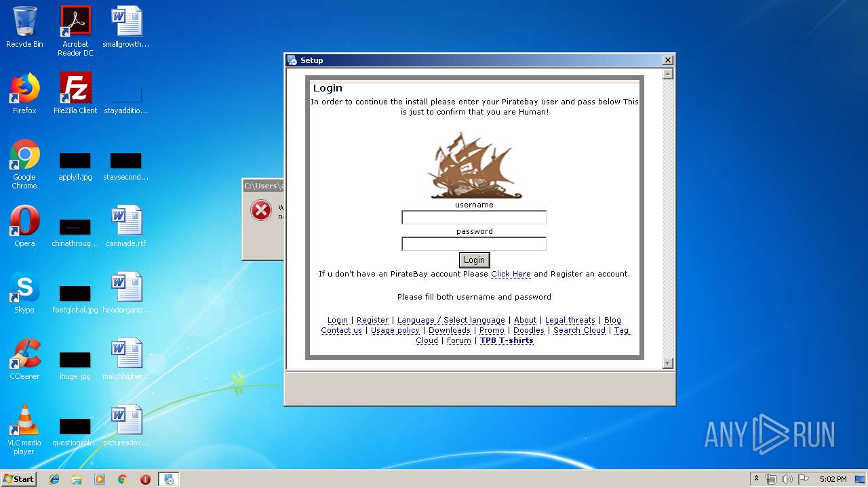Screen dimensions: 868x488
Task: Select the ihuge.jpg image file
Action: (x=75, y=365)
